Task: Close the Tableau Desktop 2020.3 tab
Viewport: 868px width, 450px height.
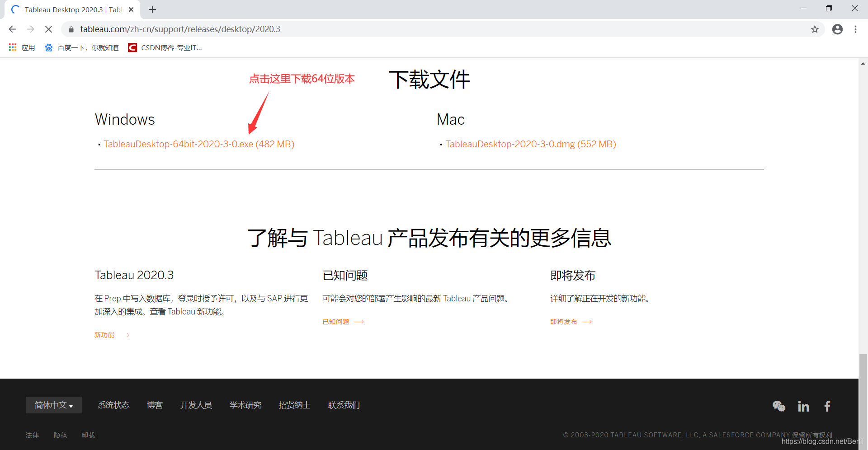Action: pos(131,9)
